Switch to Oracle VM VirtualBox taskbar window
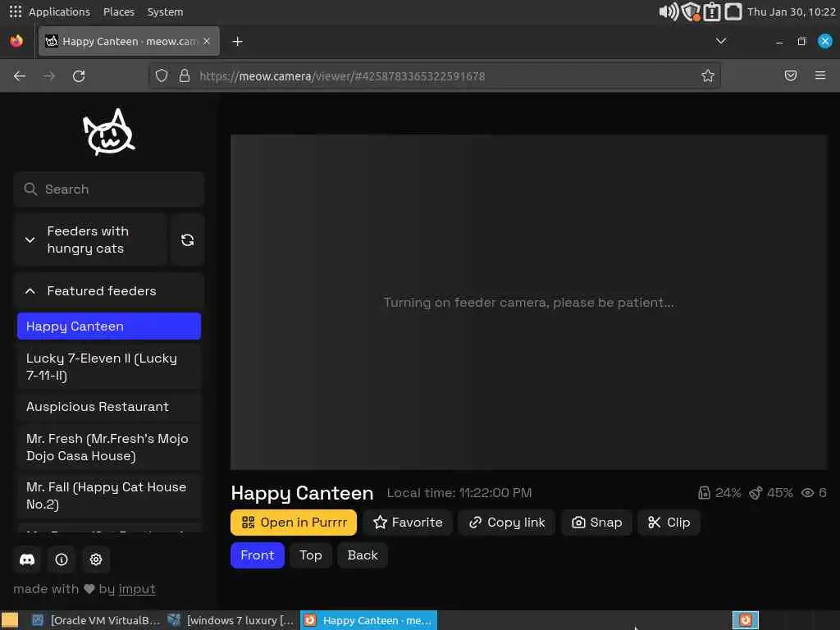 (x=97, y=620)
